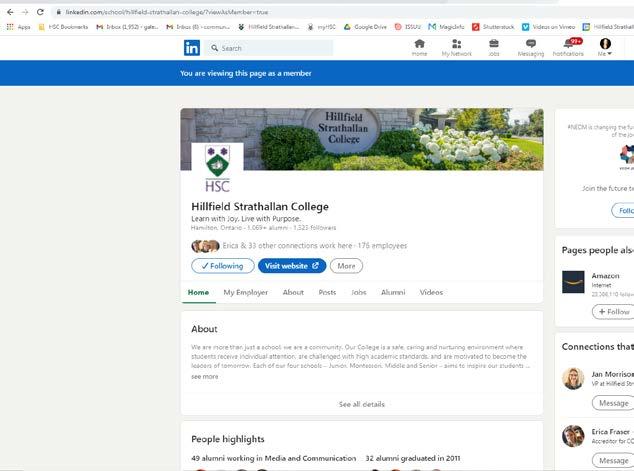Click the Visit website button
634x471 pixels.
tap(292, 266)
